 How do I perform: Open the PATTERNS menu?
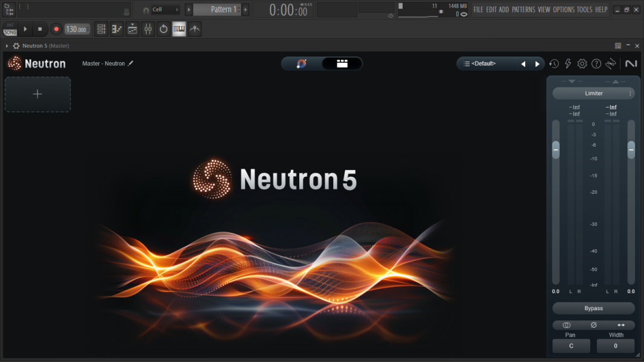[523, 10]
